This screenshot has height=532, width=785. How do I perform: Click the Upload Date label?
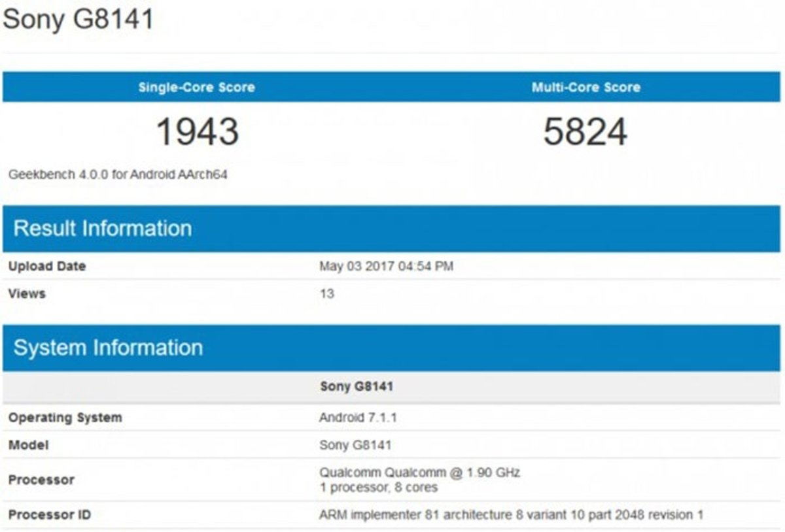point(47,266)
